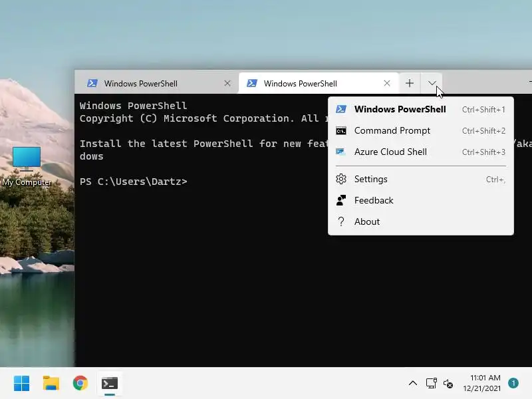Viewport: 532px width, 399px height.
Task: Click the Ctrl+Shift+3 shortcut label
Action: tap(483, 152)
